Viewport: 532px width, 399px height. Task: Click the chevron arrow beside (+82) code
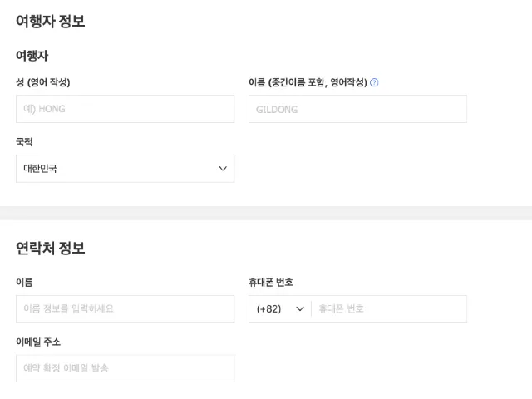tap(300, 309)
